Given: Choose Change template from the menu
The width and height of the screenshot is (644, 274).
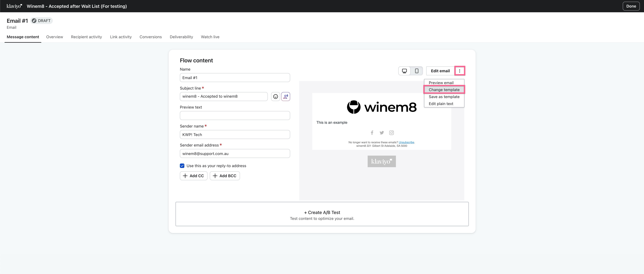Looking at the screenshot, I should click(x=444, y=90).
